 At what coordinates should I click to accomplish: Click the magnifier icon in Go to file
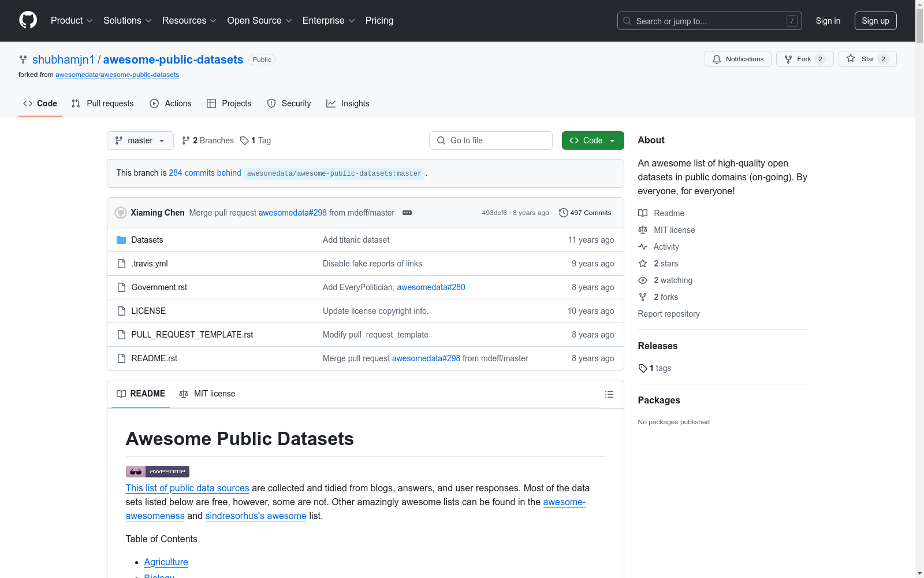[441, 140]
